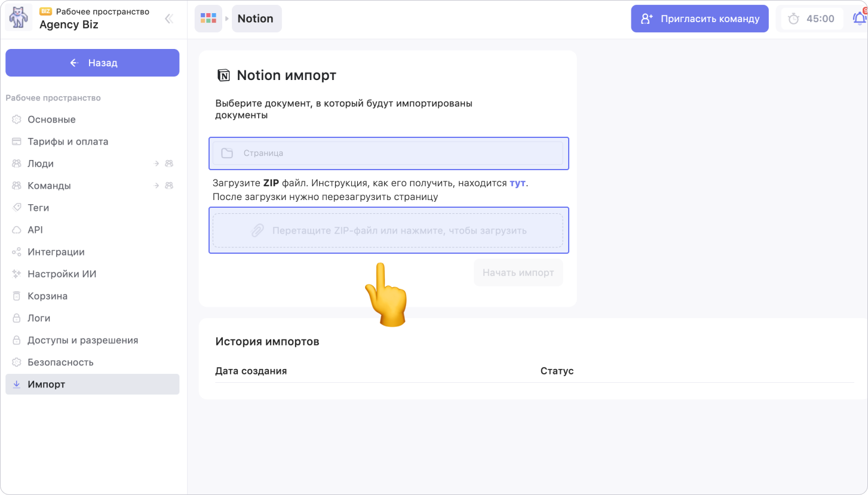Click the paperclip icon in upload area

click(257, 230)
